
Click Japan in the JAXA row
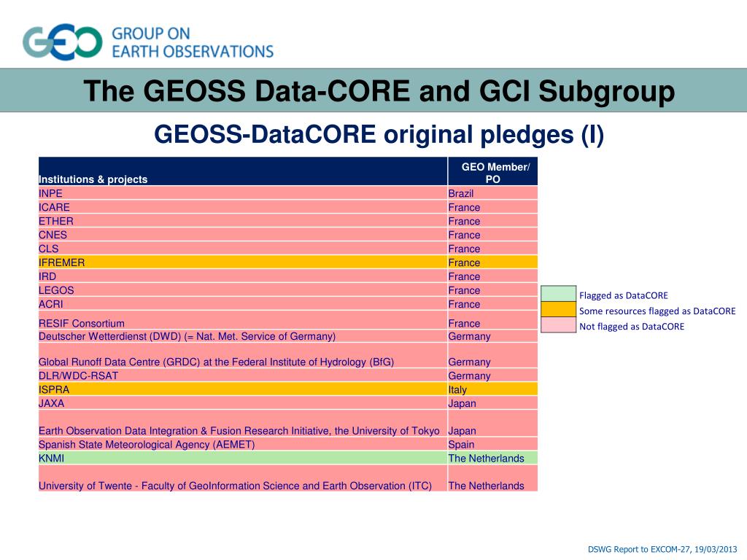492,402
